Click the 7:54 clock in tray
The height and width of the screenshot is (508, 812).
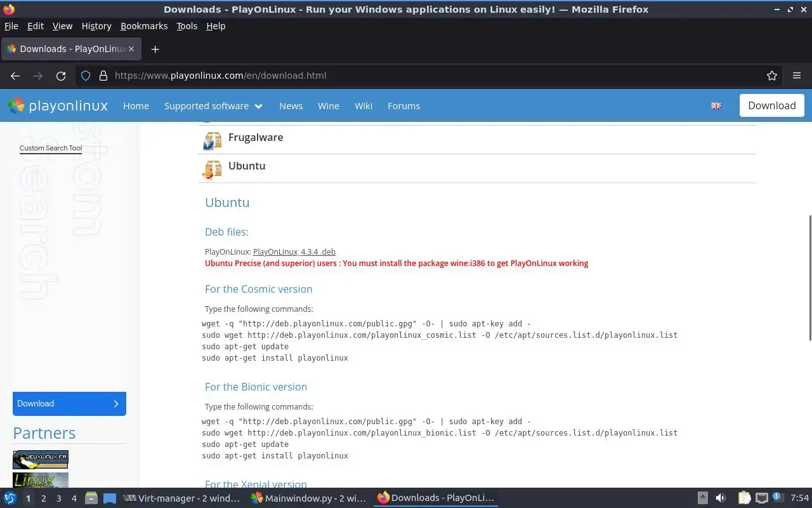pyautogui.click(x=799, y=498)
